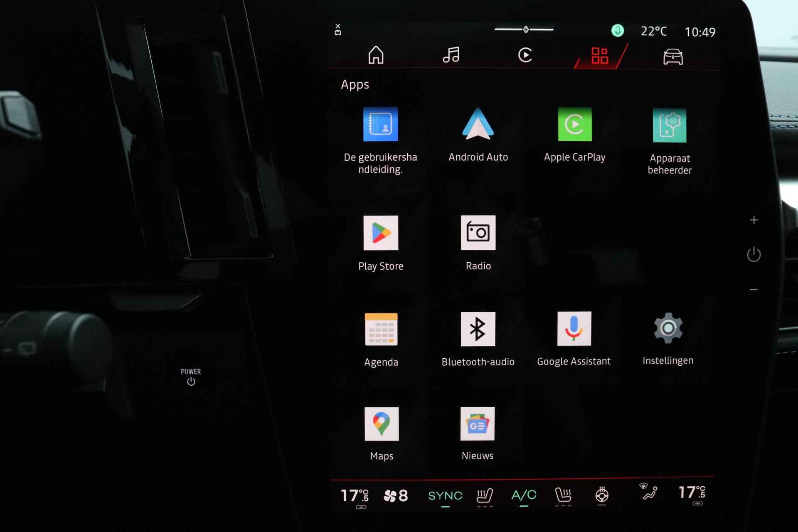Change fan speed 8 setting
798x532 pixels.
click(396, 495)
